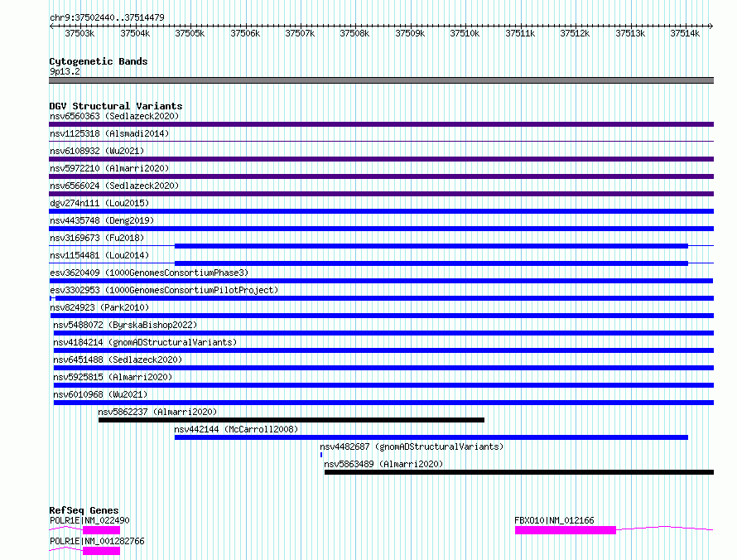The height and width of the screenshot is (560, 737).
Task: Click the blue bar of nsv442144
Action: pos(431,437)
